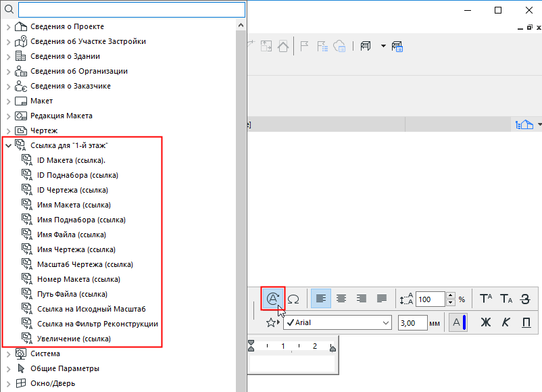The height and width of the screenshot is (392, 542).
Task: Open dropdown arrow beside table icon
Action: [x=383, y=46]
